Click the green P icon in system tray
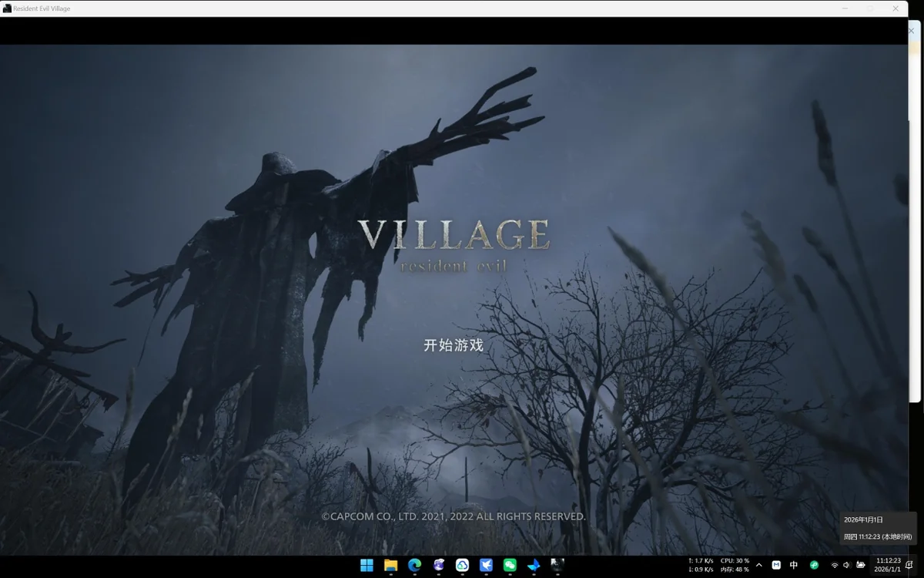The image size is (924, 578). (813, 566)
